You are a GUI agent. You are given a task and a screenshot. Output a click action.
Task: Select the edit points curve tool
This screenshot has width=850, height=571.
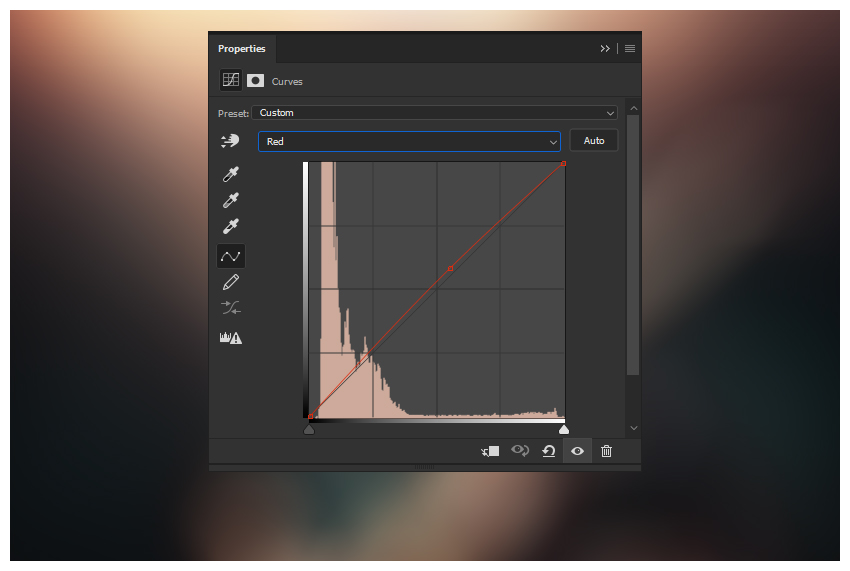pyautogui.click(x=231, y=256)
